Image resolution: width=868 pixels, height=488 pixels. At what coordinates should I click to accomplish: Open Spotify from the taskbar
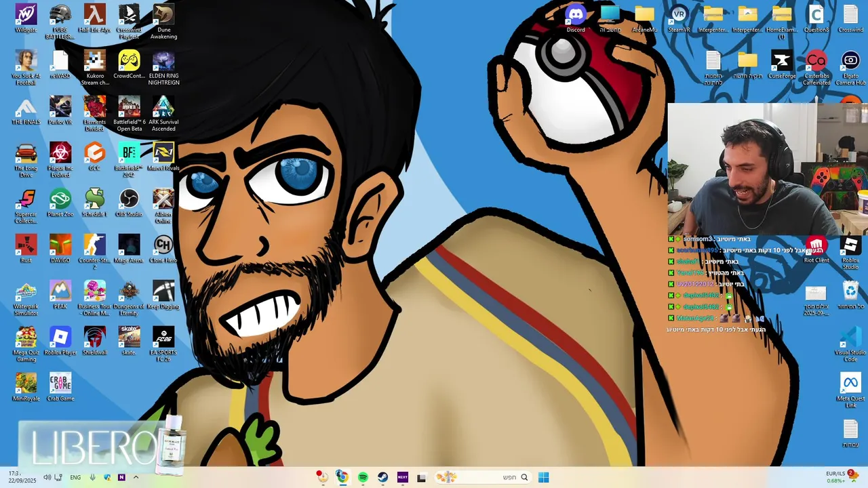click(x=363, y=477)
